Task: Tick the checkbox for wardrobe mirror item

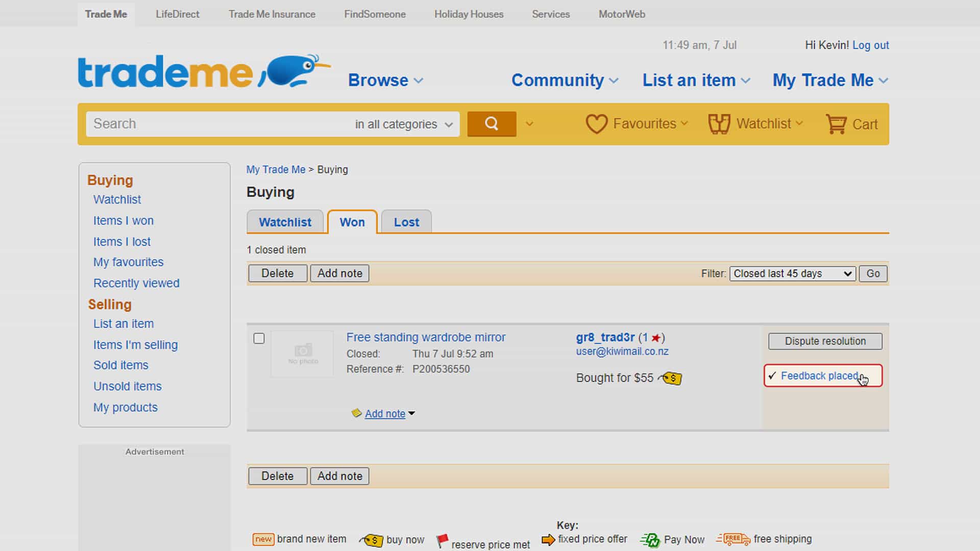Action: [259, 338]
